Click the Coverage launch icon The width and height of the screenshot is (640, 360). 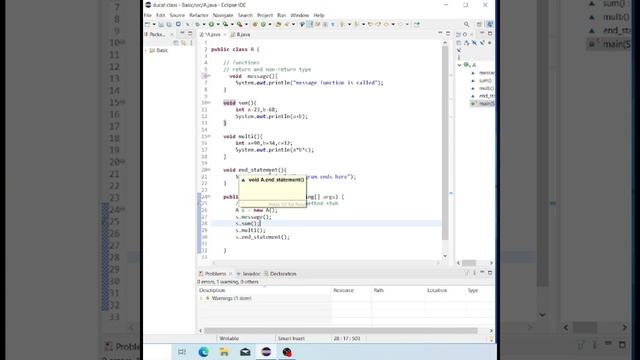pos(225,24)
